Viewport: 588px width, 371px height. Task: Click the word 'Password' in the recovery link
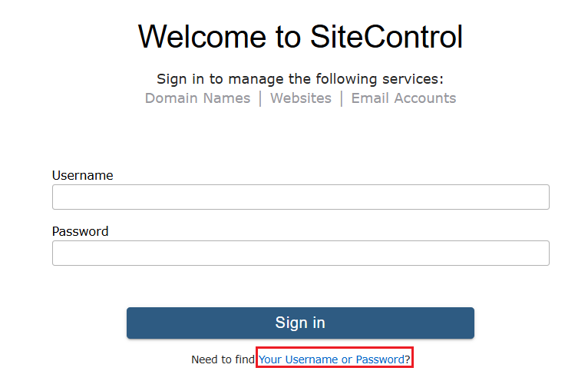pyautogui.click(x=379, y=359)
